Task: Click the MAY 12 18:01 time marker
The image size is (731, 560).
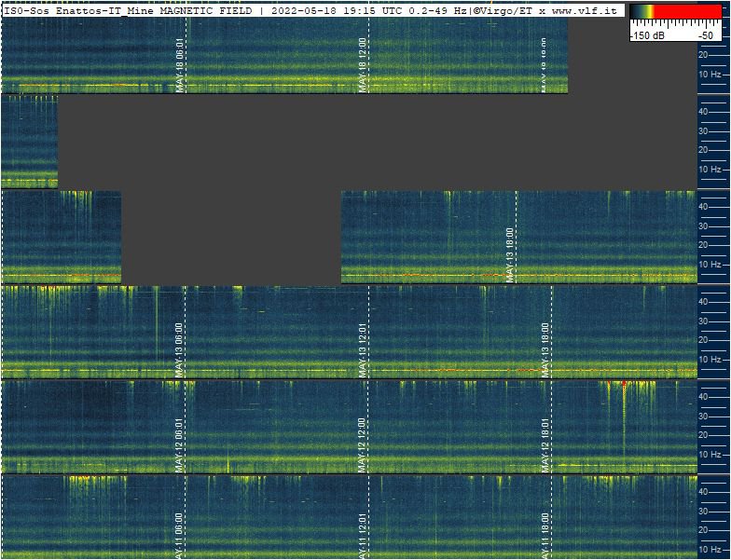Action: (546, 445)
